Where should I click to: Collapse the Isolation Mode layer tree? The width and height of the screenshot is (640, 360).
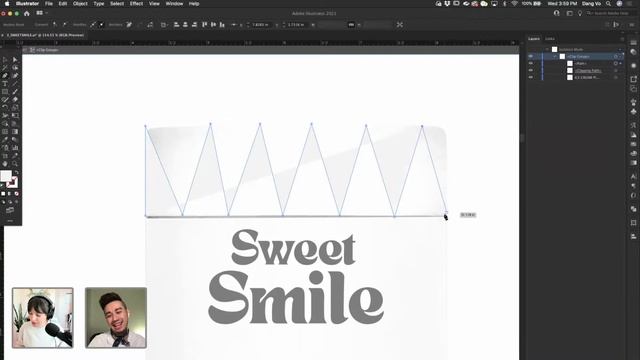[x=547, y=49]
